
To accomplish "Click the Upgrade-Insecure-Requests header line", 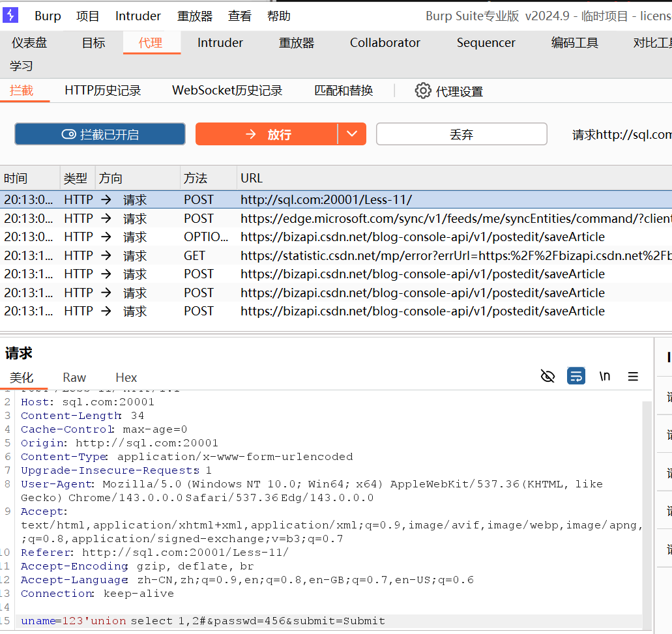I will click(x=116, y=470).
